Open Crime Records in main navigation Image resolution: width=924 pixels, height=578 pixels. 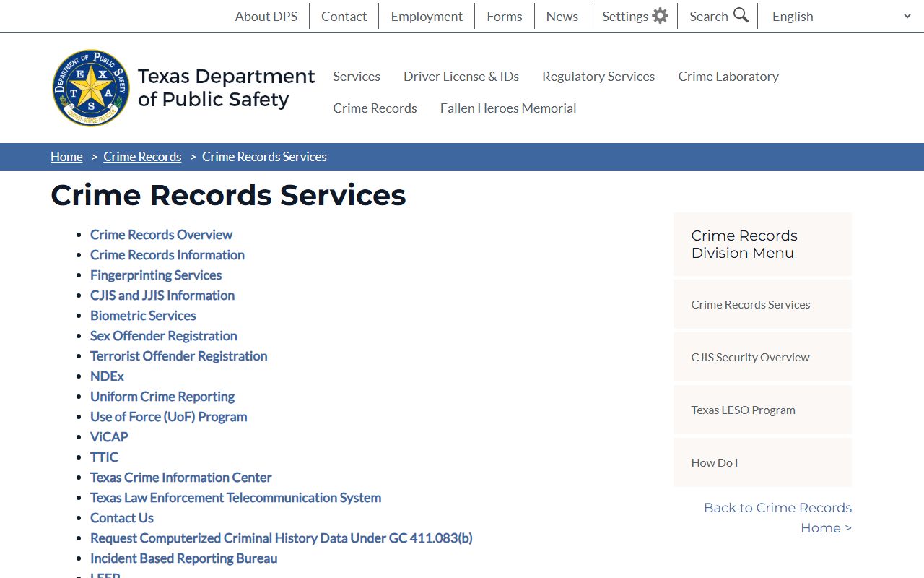(375, 108)
